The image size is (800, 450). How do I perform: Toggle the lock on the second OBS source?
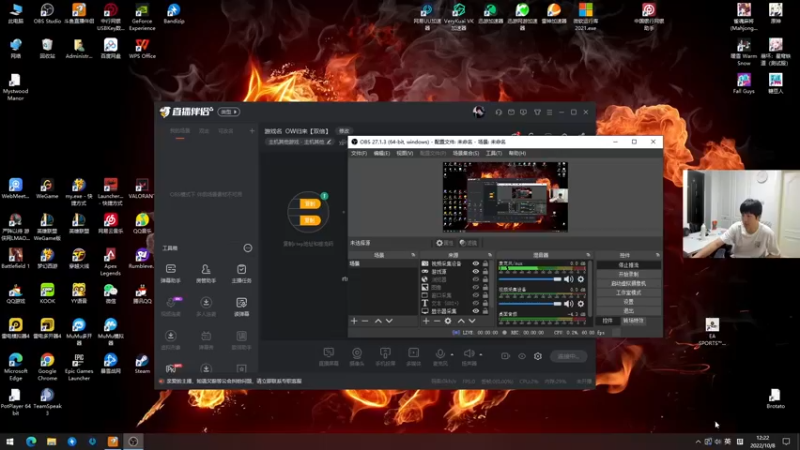pyautogui.click(x=485, y=272)
